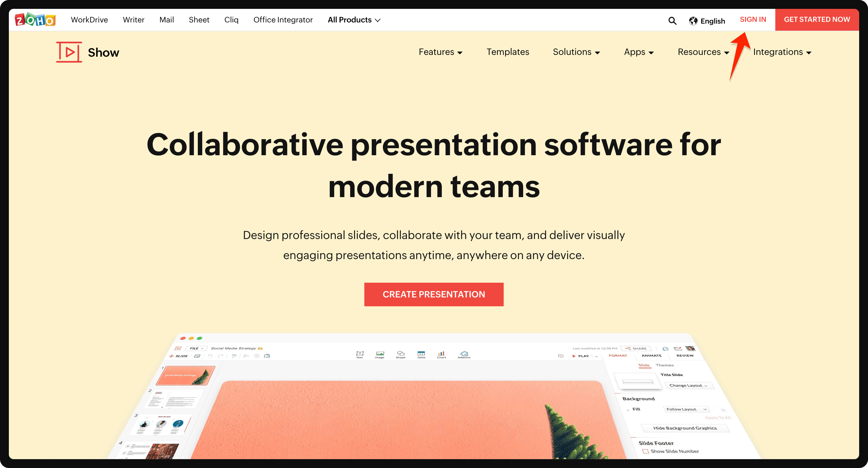Click the SIGN IN link
The image size is (868, 468).
click(753, 19)
